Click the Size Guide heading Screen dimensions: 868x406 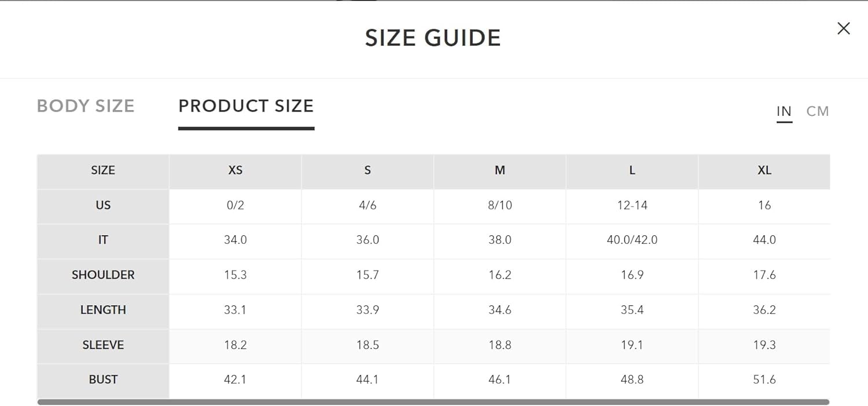[433, 38]
